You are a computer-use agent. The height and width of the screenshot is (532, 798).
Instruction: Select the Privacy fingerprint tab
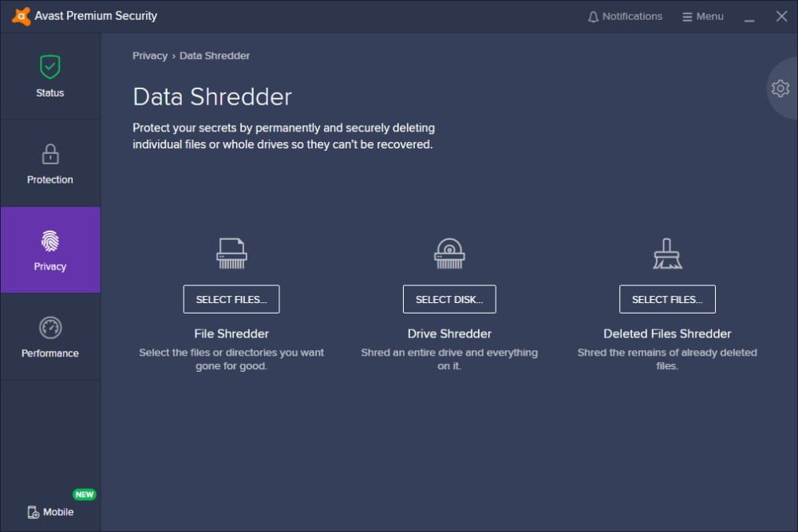[49, 250]
